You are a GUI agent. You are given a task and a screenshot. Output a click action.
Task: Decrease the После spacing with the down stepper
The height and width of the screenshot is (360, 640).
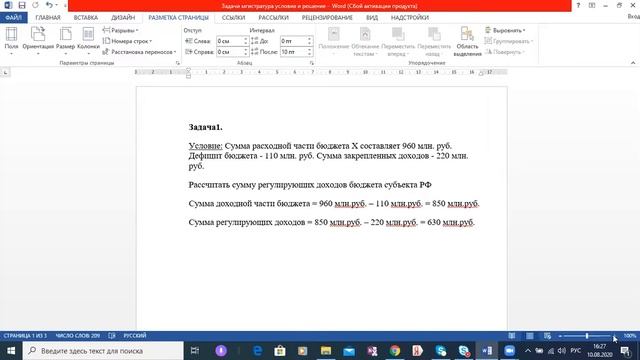click(310, 54)
